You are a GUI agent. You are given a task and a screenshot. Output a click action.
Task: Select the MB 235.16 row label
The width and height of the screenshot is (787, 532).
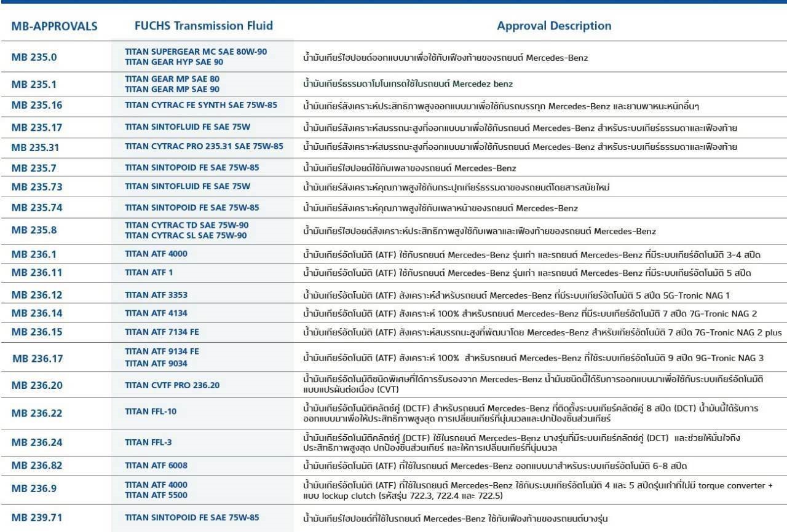pos(37,105)
